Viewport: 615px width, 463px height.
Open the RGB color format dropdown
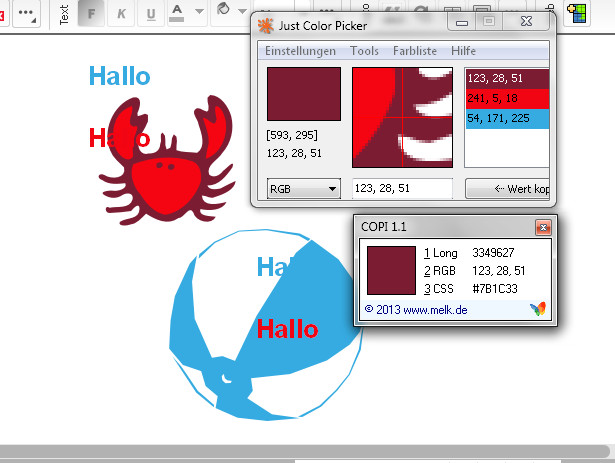click(x=304, y=189)
